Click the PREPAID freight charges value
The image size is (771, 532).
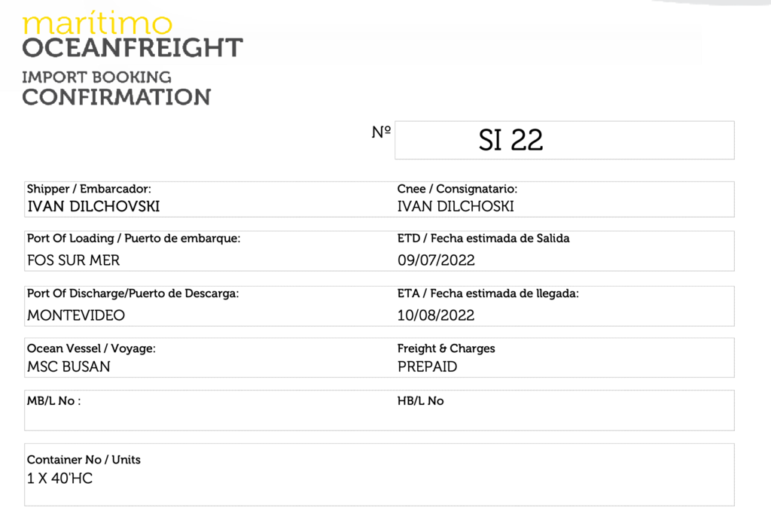tap(427, 366)
